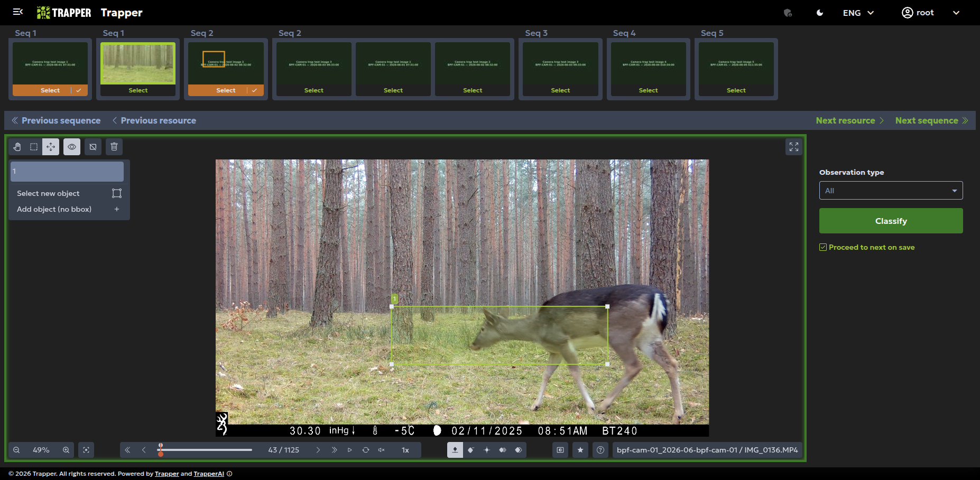Viewport: 980px width, 480px height.
Task: Click the fit-to-view focus icon
Action: click(86, 450)
